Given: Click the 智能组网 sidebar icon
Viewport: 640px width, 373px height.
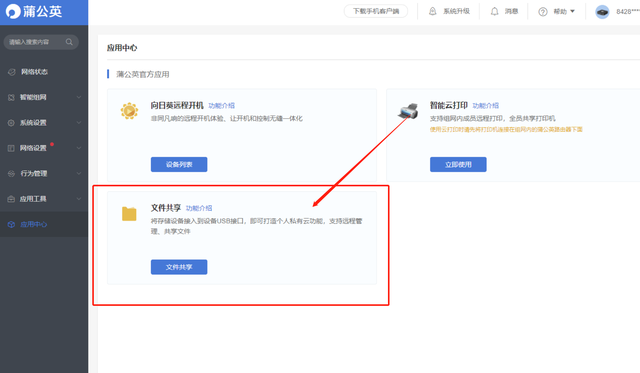Looking at the screenshot, I should [11, 97].
